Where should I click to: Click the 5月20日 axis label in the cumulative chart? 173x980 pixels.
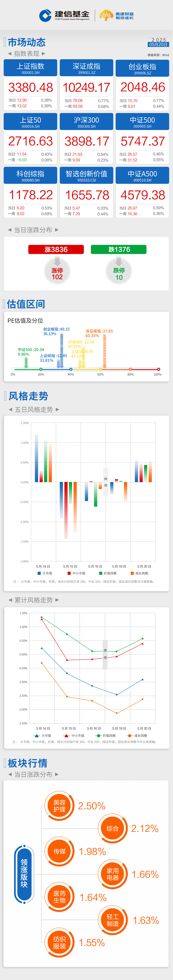[x=144, y=728]
